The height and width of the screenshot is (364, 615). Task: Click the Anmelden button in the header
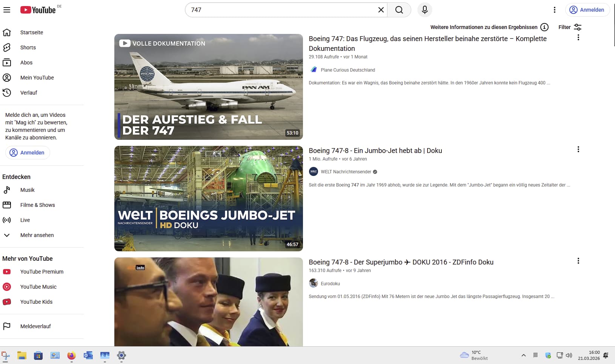(587, 10)
